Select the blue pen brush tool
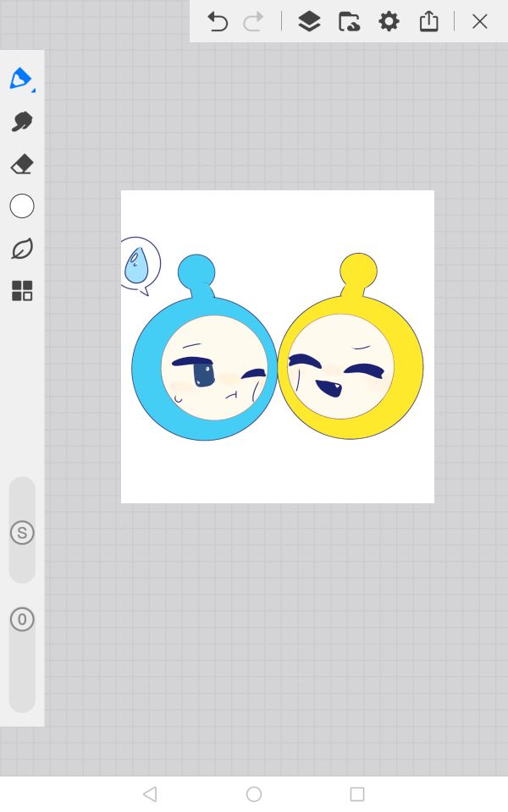 click(x=21, y=80)
